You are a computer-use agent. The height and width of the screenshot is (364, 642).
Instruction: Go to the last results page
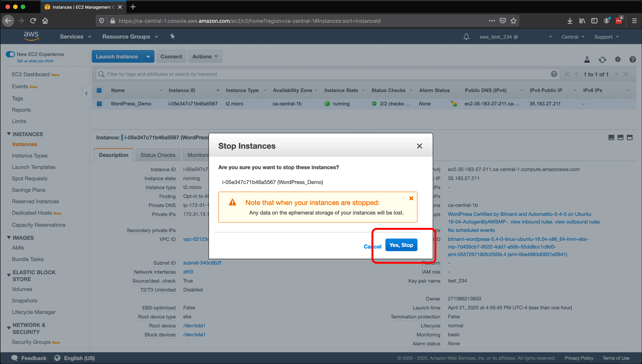(x=625, y=74)
